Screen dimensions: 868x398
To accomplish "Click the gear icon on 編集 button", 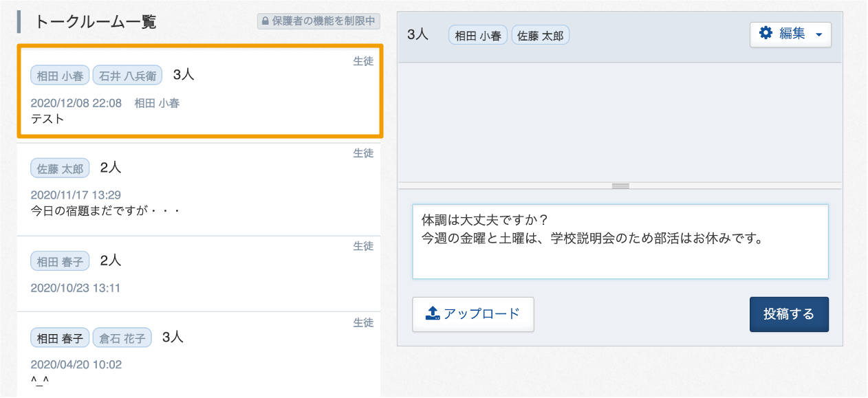I will (x=766, y=33).
